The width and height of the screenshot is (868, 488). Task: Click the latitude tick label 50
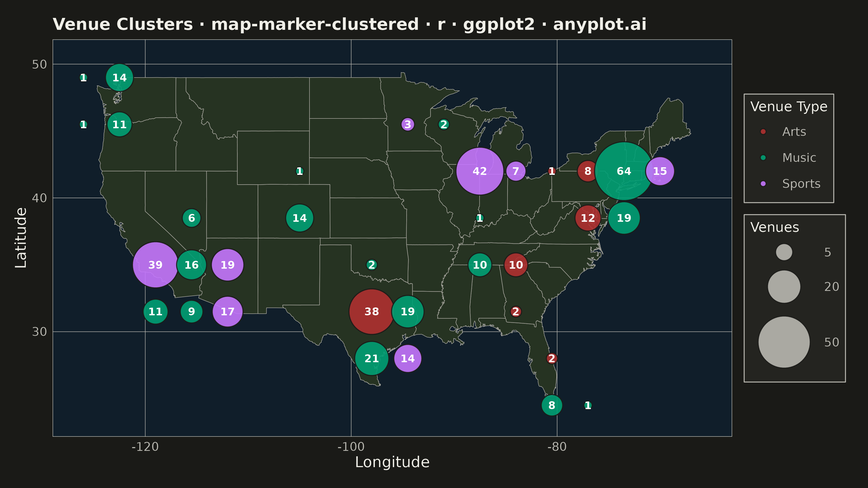pyautogui.click(x=39, y=64)
